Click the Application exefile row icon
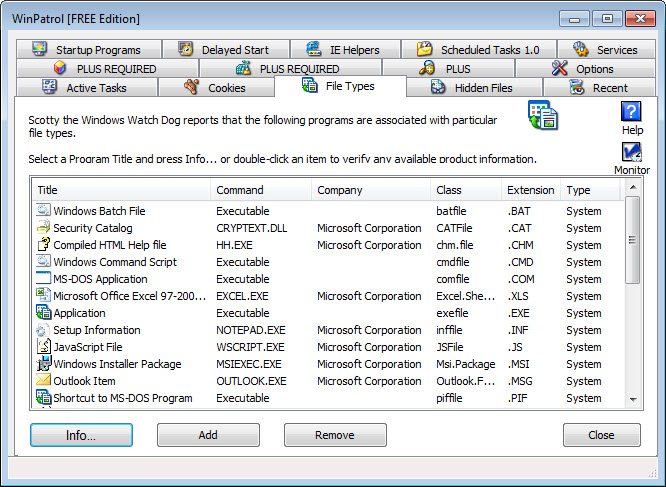The image size is (666, 487). (x=43, y=312)
